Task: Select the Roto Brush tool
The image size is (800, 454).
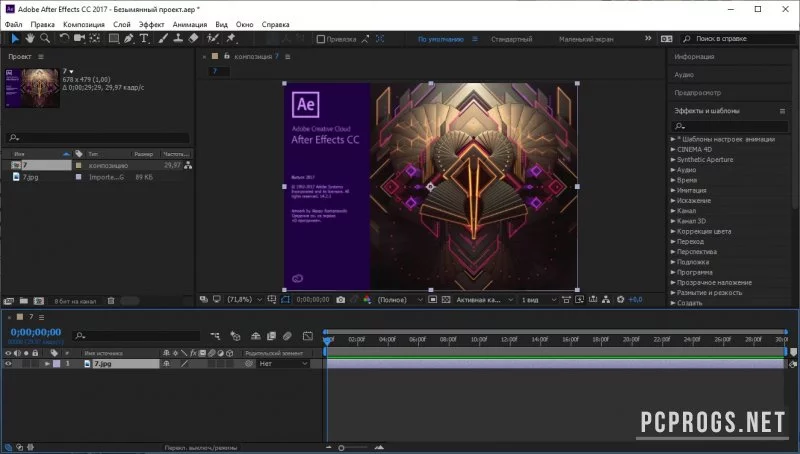Action: pos(213,38)
